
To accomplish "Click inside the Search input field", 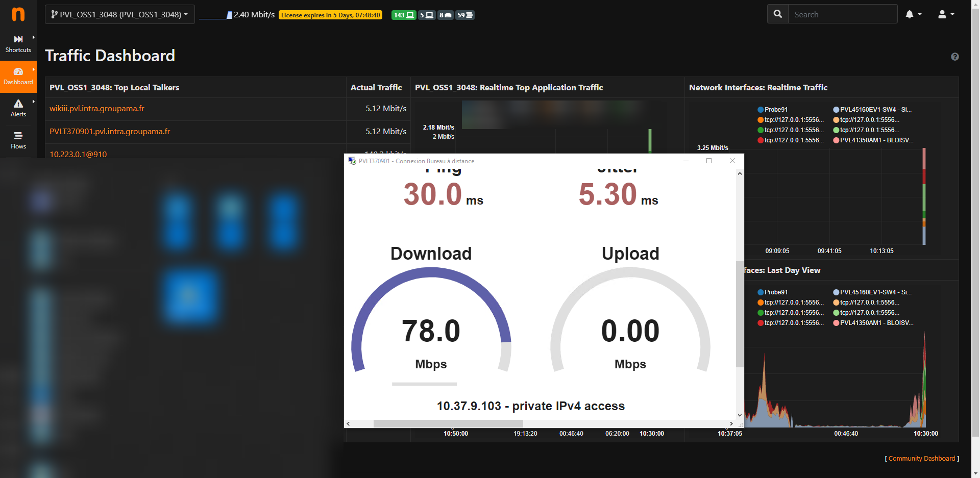I will click(x=842, y=14).
